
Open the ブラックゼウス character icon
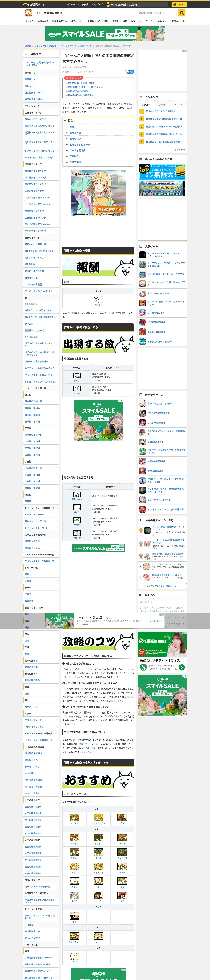pos(98,817)
